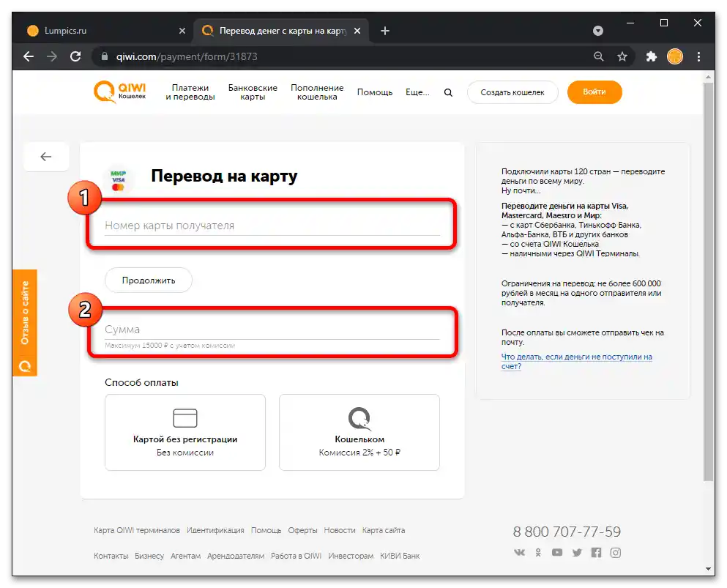727x588 pixels.
Task: Open VK social icon
Action: (519, 552)
